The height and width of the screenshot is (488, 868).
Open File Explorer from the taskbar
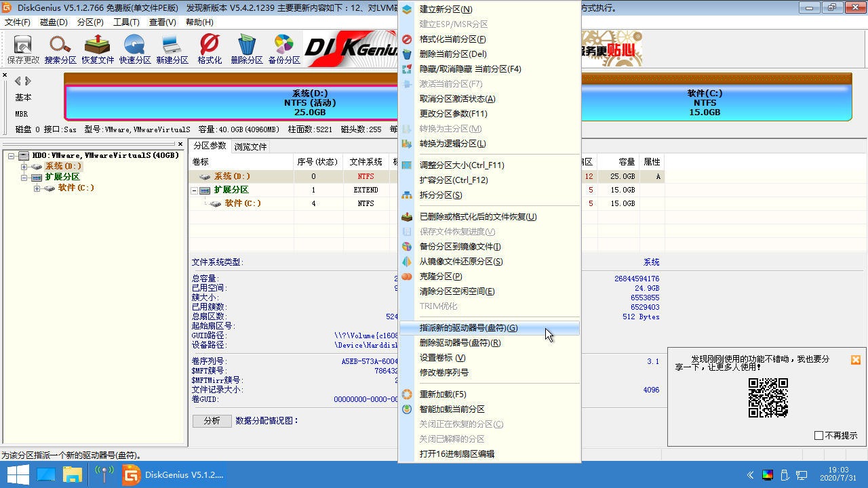coord(73,474)
